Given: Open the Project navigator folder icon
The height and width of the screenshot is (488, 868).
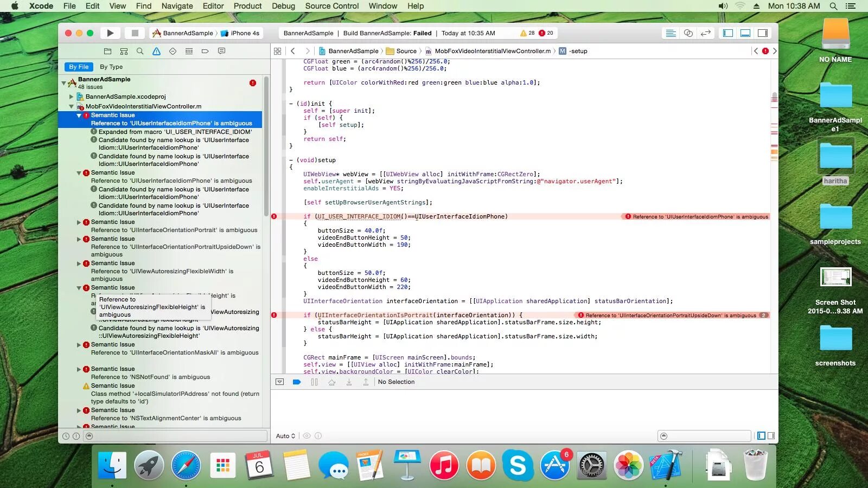Looking at the screenshot, I should 107,51.
